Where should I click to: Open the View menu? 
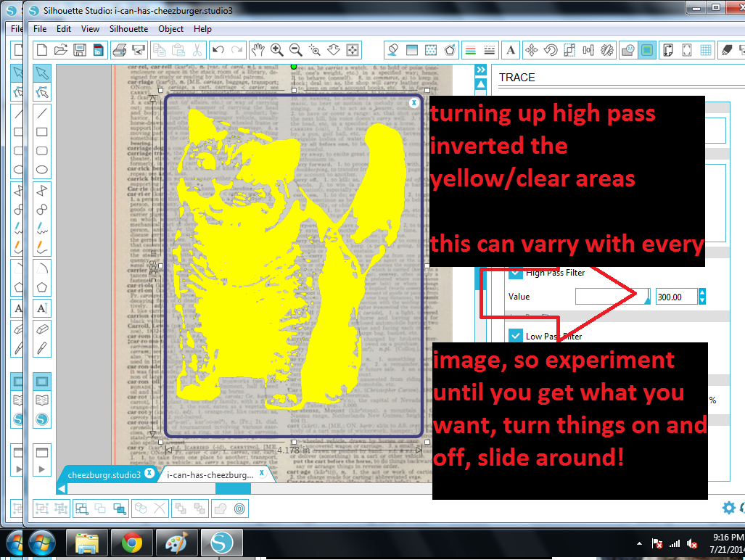(x=90, y=28)
